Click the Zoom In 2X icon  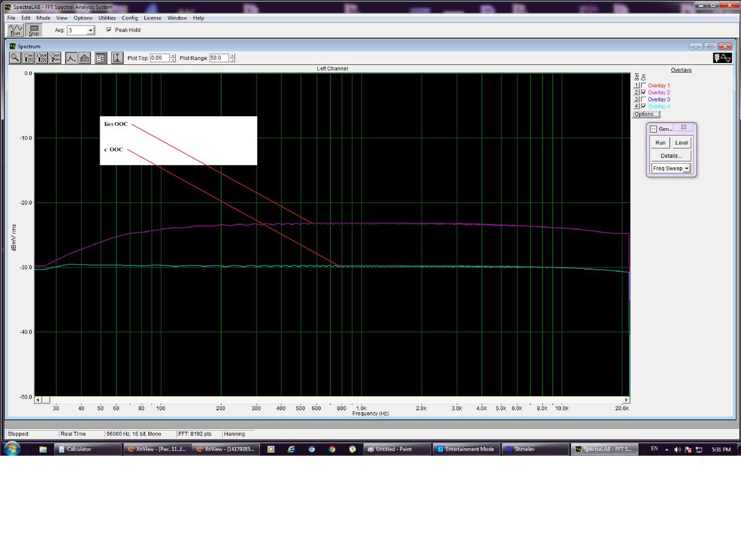28,58
